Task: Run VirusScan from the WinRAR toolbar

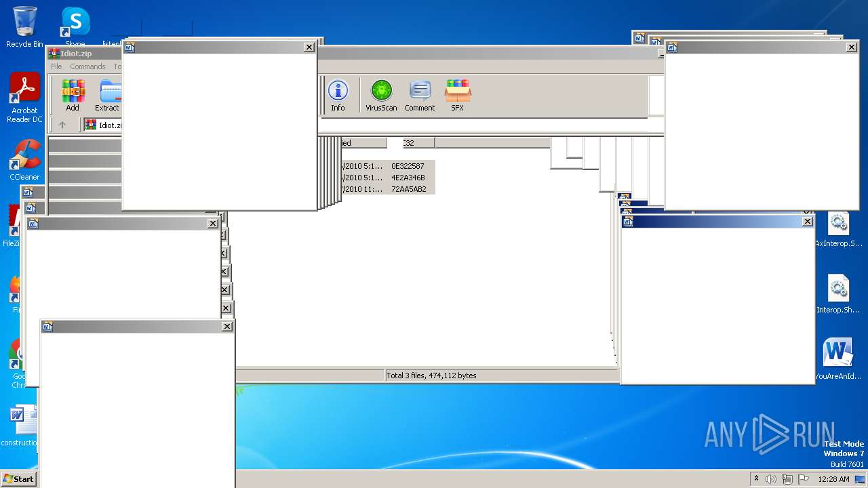Action: point(381,95)
